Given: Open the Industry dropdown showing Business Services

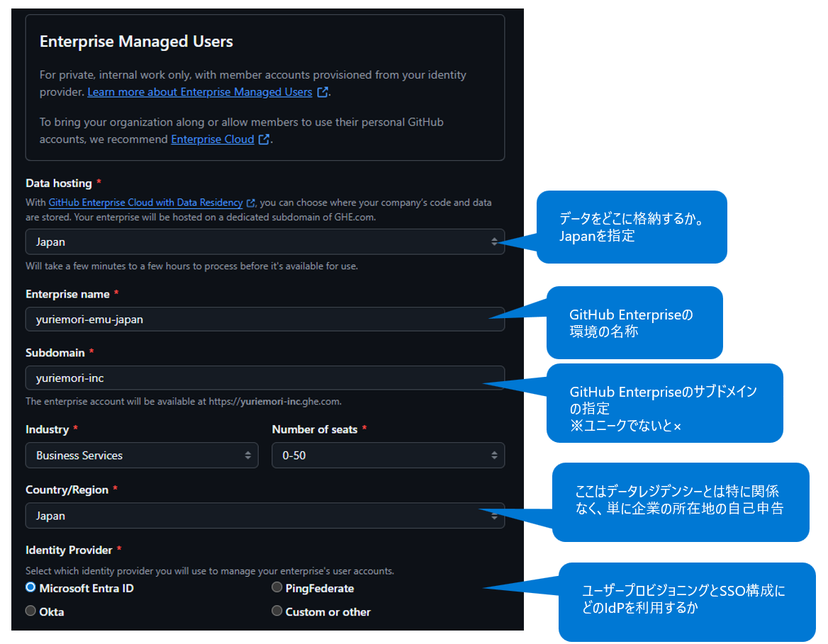Looking at the screenshot, I should tap(142, 456).
